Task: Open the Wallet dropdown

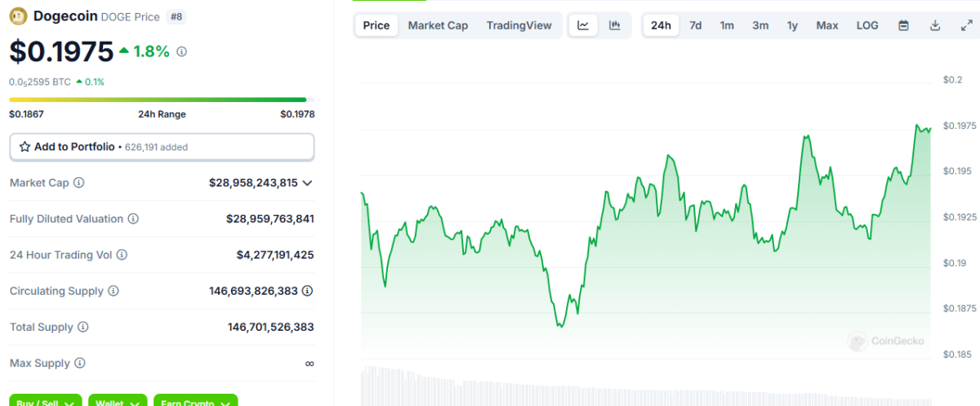Action: click(x=118, y=401)
